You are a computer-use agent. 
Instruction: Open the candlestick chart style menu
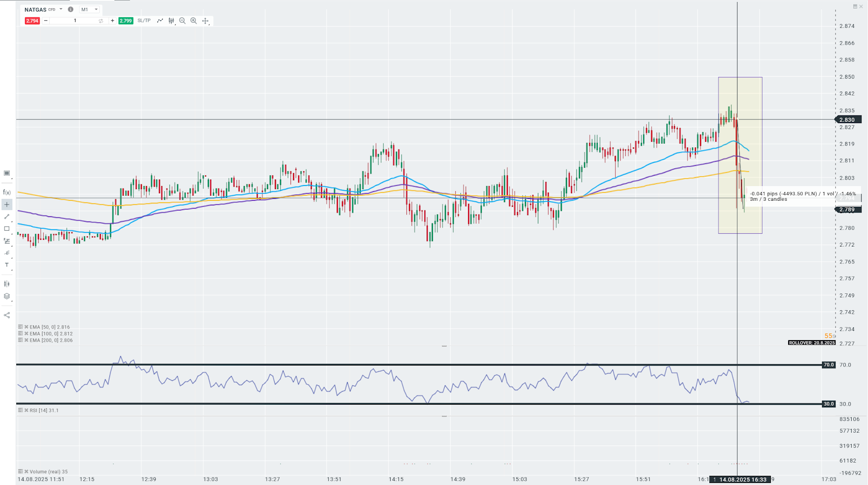pos(171,21)
